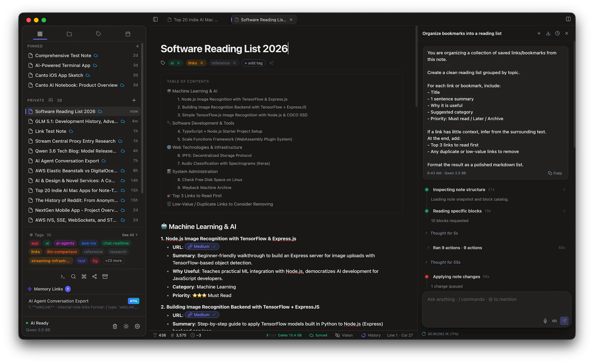Click the Software Reading List 2026 title field
The height and width of the screenshot is (364, 594).
click(224, 49)
